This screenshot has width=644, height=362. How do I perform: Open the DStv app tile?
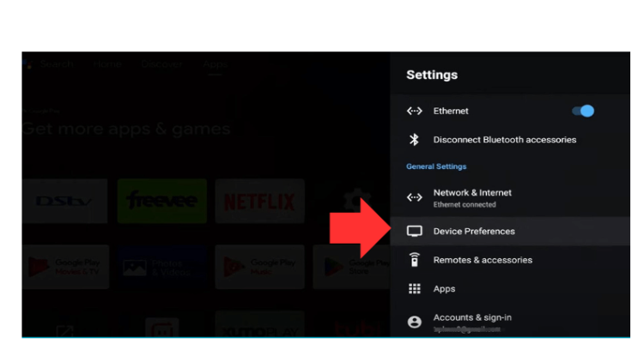pyautogui.click(x=65, y=201)
